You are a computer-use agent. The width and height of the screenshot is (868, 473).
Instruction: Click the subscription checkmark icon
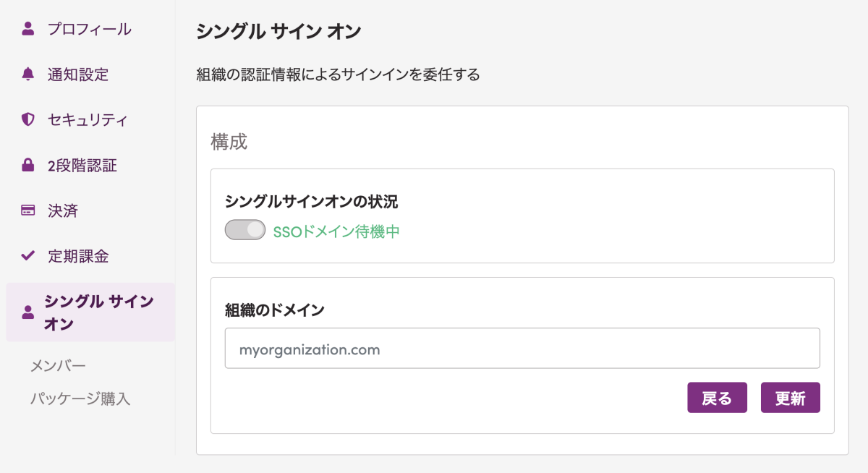[28, 255]
